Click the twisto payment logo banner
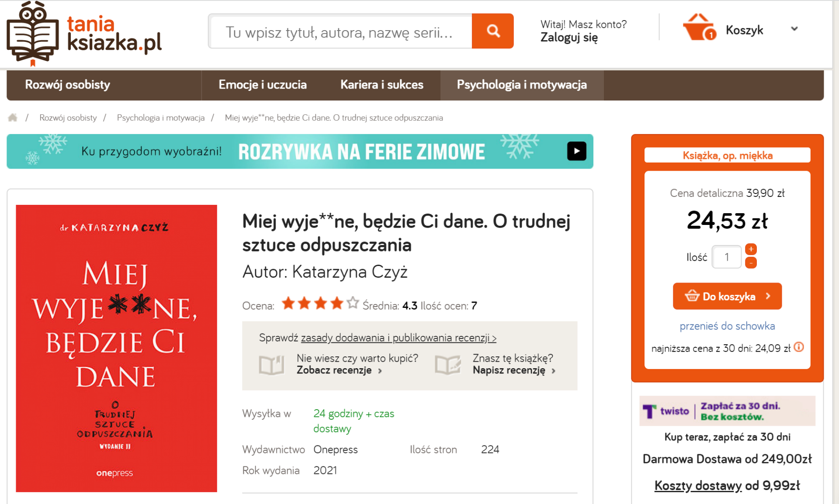 pyautogui.click(x=727, y=411)
